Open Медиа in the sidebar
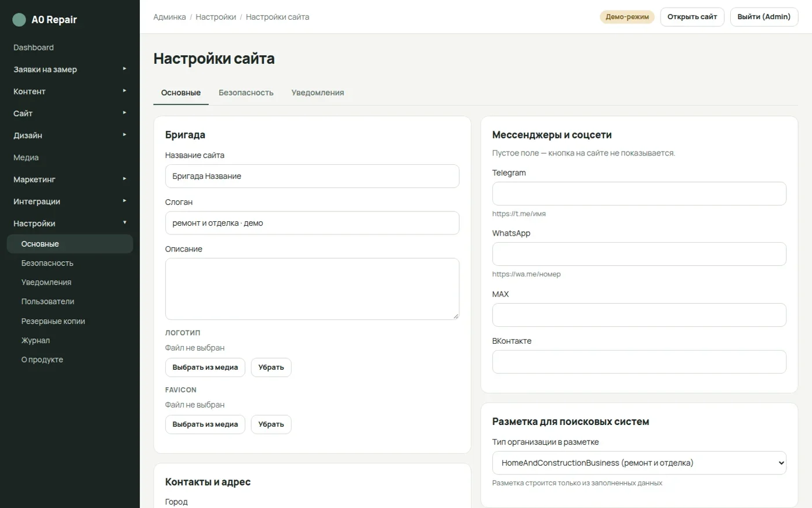 pyautogui.click(x=70, y=157)
